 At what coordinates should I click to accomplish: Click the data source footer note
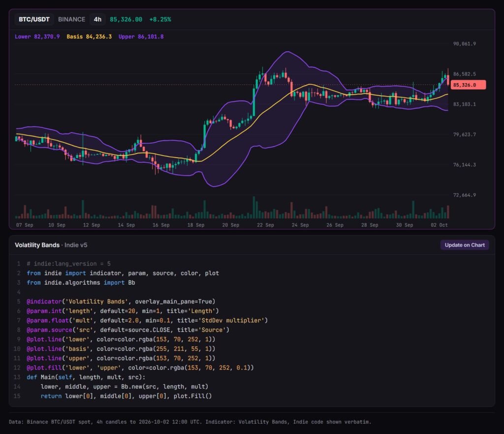pyautogui.click(x=190, y=422)
